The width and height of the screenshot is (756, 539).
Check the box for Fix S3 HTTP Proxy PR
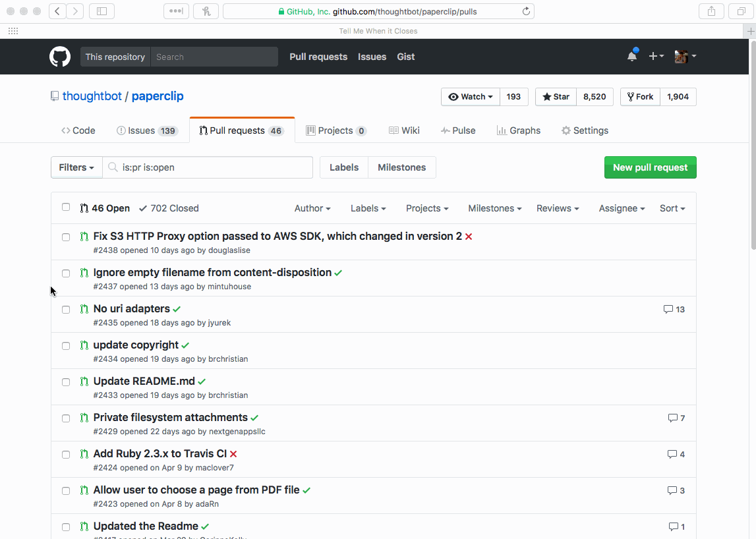point(66,237)
